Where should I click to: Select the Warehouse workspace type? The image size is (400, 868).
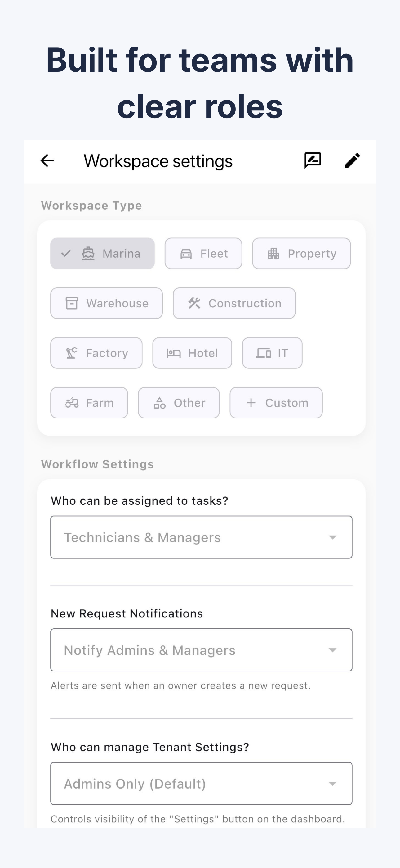(x=106, y=303)
